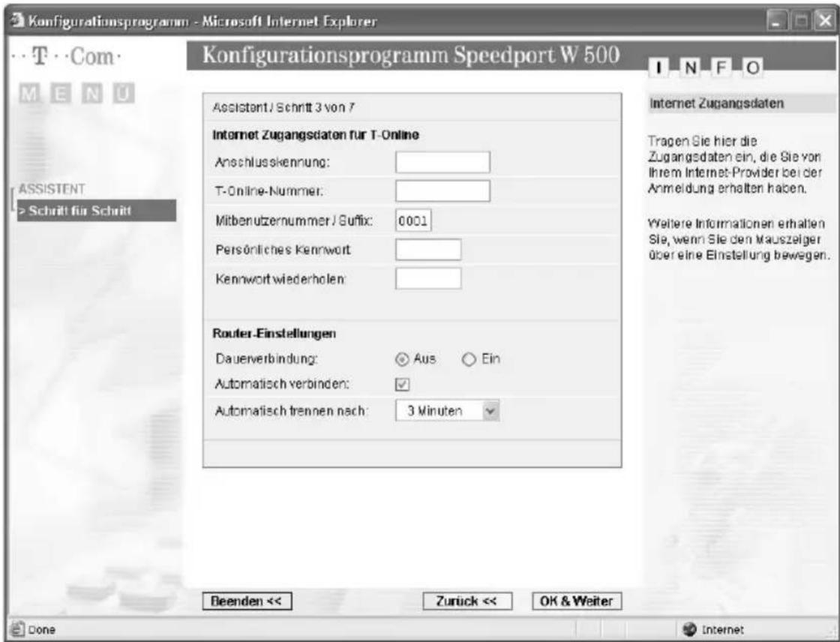The height and width of the screenshot is (642, 840).
Task: Toggle the Automatisch verbinden checkbox
Action: 402,384
